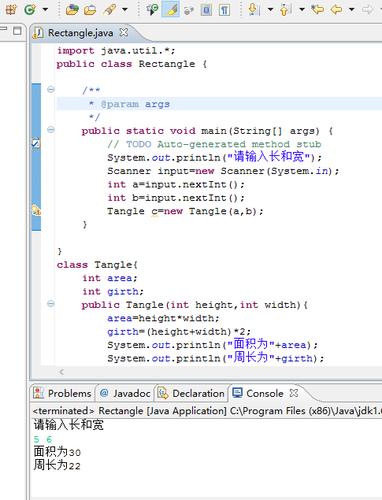Click the Open Task folder icon
382x500 pixels.
click(x=90, y=10)
